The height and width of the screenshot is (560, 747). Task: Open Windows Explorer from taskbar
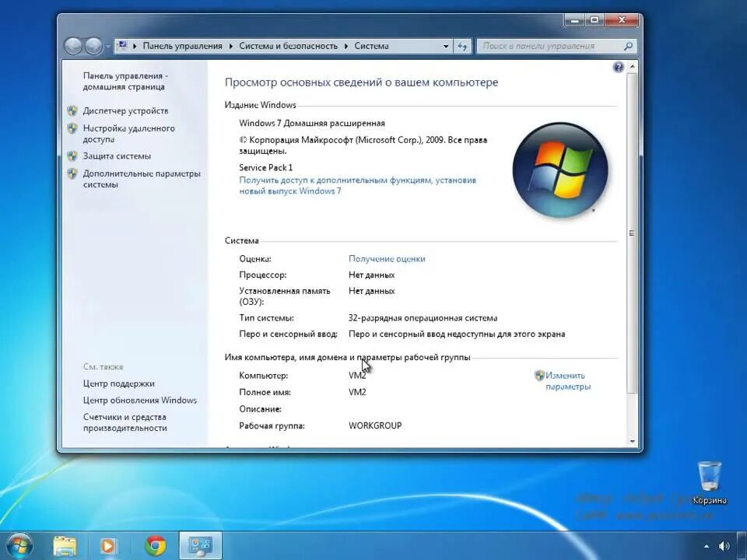(x=65, y=546)
